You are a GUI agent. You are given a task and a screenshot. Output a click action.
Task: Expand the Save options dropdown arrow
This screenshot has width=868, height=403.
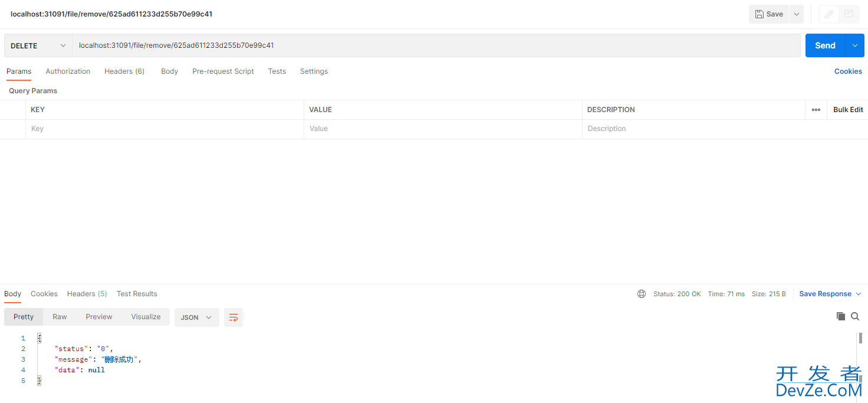point(797,14)
